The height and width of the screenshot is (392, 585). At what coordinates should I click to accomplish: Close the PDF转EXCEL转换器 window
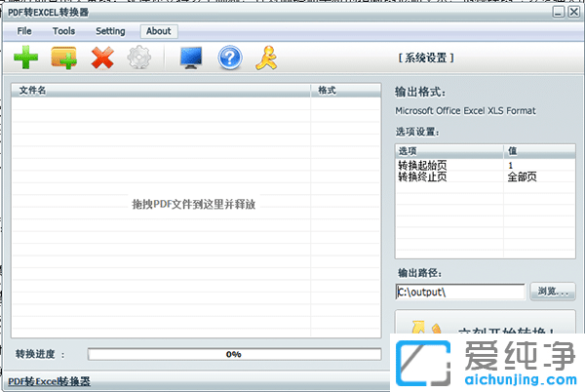tap(574, 12)
